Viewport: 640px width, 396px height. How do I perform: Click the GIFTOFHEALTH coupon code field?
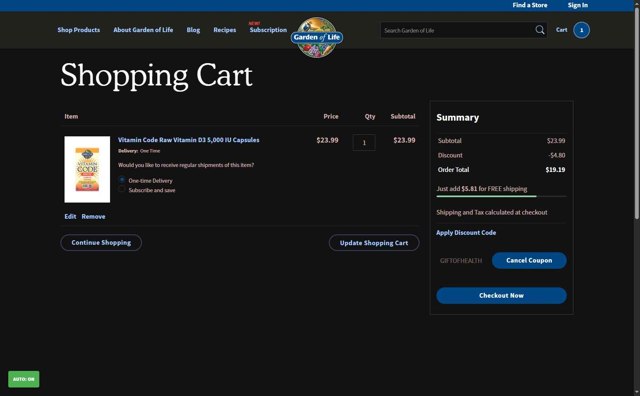point(462,260)
